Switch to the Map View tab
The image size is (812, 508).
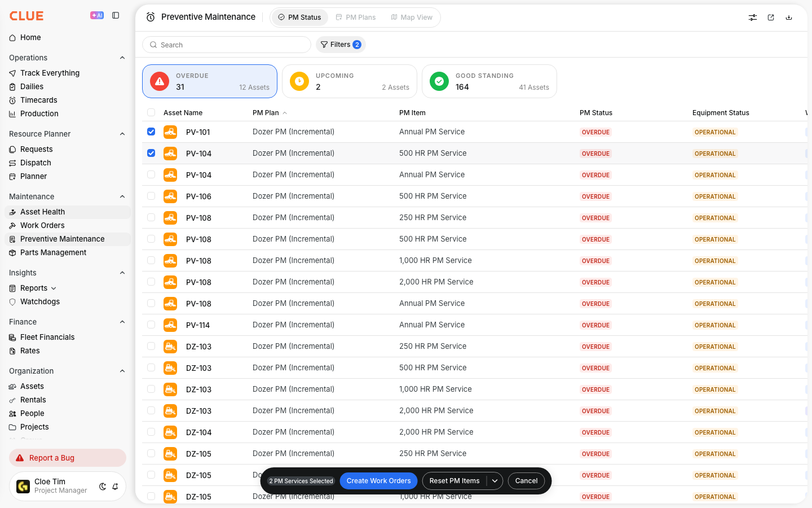[x=412, y=17]
